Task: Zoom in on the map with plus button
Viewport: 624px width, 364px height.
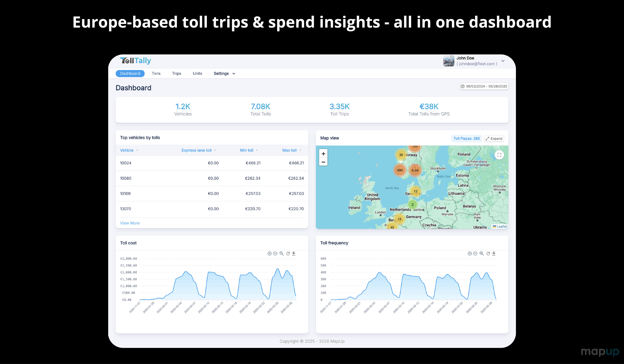Action: [323, 153]
